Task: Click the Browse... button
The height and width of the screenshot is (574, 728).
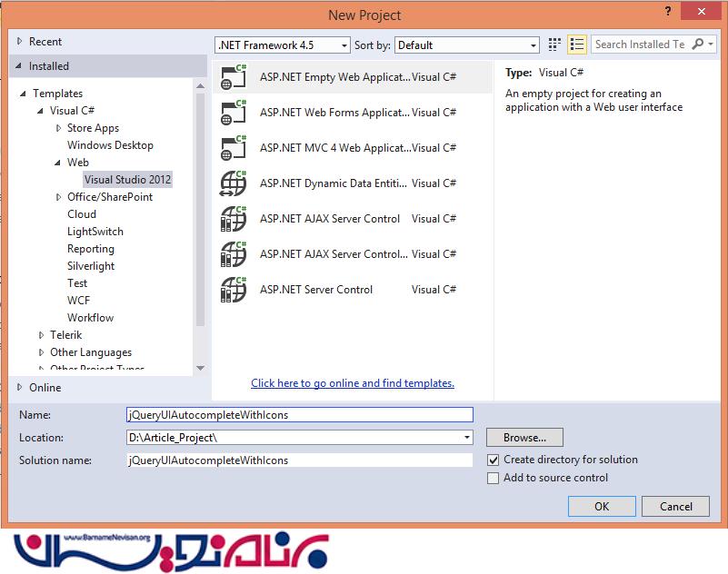Action: (x=524, y=438)
